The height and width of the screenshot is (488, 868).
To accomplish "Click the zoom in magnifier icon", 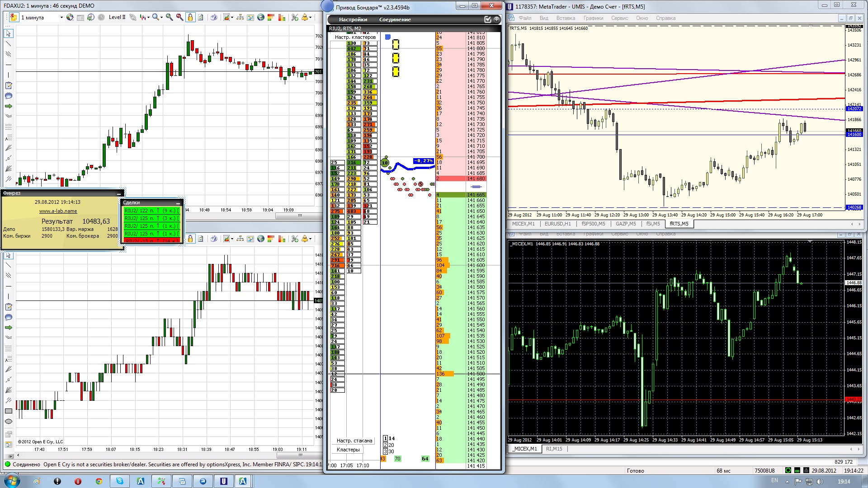I will 169,17.
